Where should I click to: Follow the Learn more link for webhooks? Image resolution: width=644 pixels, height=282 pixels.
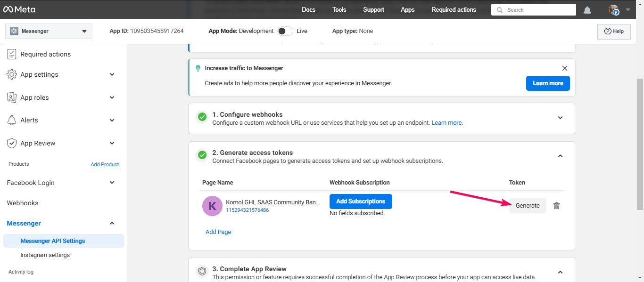[x=446, y=123]
